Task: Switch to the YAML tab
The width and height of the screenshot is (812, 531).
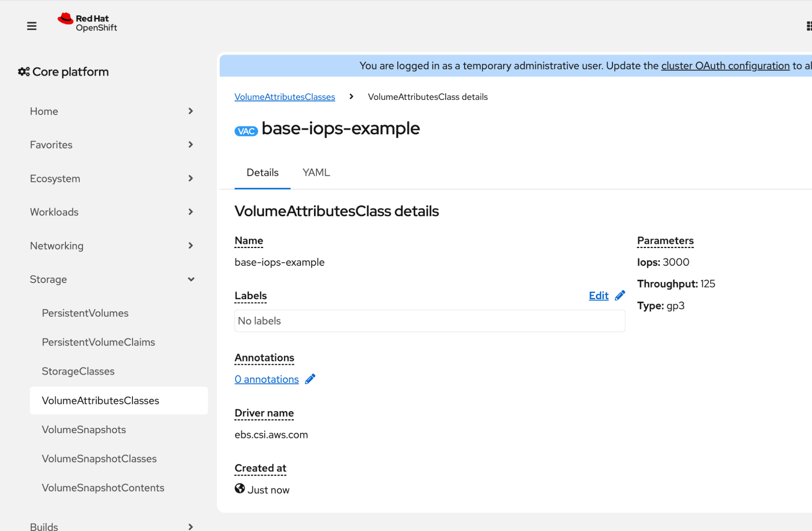Action: point(316,173)
